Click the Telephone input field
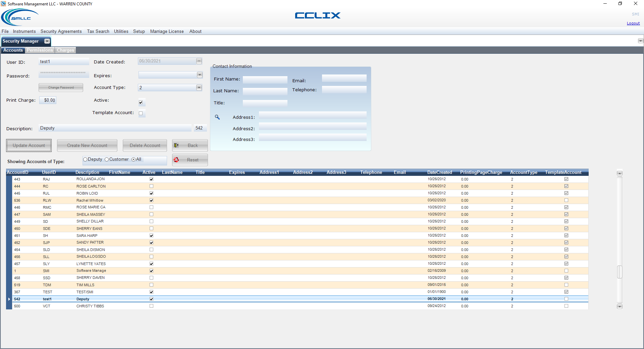Screen dimensions: 644x349 (x=344, y=90)
